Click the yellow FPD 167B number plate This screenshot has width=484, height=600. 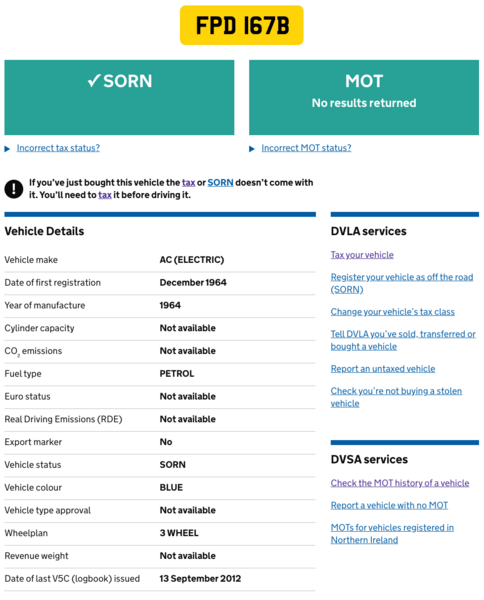point(242,25)
